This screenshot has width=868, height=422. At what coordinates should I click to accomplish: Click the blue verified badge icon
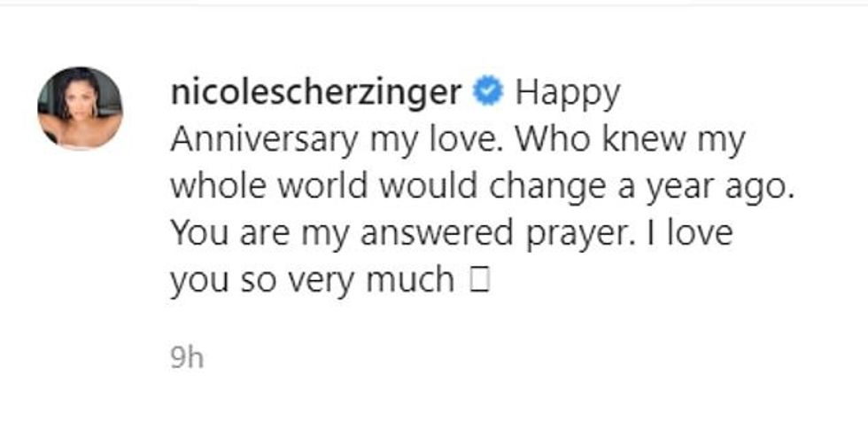coord(489,92)
